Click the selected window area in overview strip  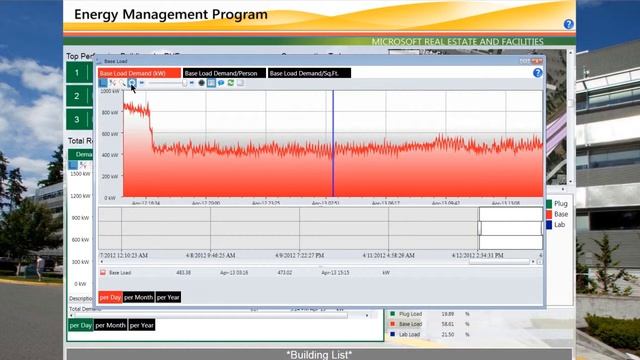coord(511,228)
